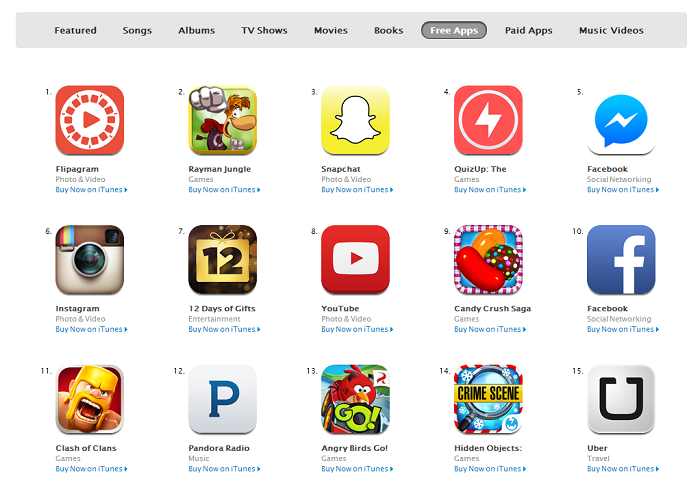Open the Instagram camera icon
700x483 pixels.
click(89, 260)
